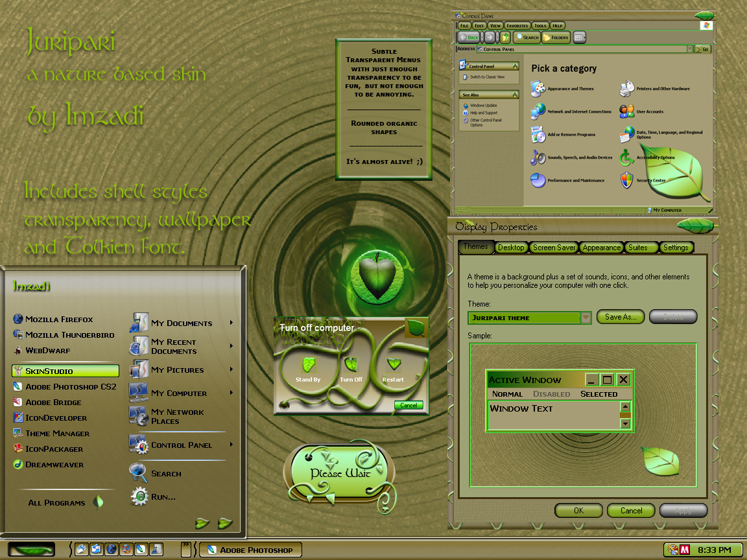The image size is (747, 560).
Task: Click the Adobe Photoshop taskbar button
Action: point(250,550)
